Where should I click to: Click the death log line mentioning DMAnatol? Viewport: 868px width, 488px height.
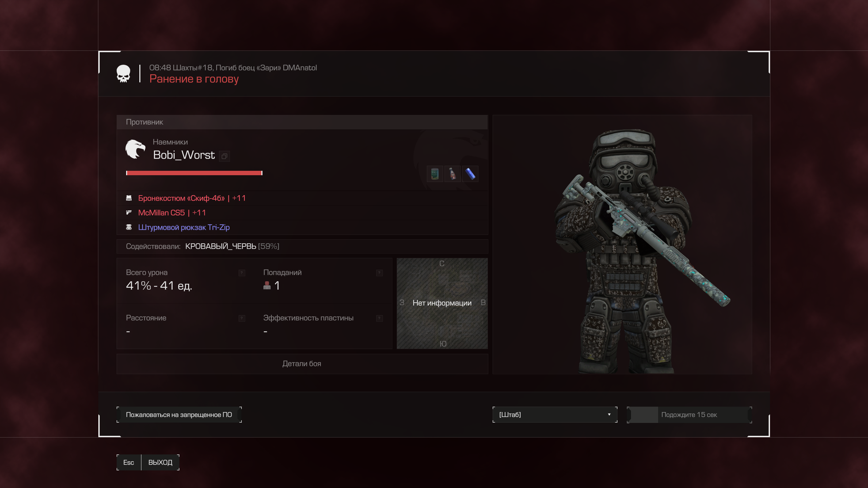pos(233,68)
